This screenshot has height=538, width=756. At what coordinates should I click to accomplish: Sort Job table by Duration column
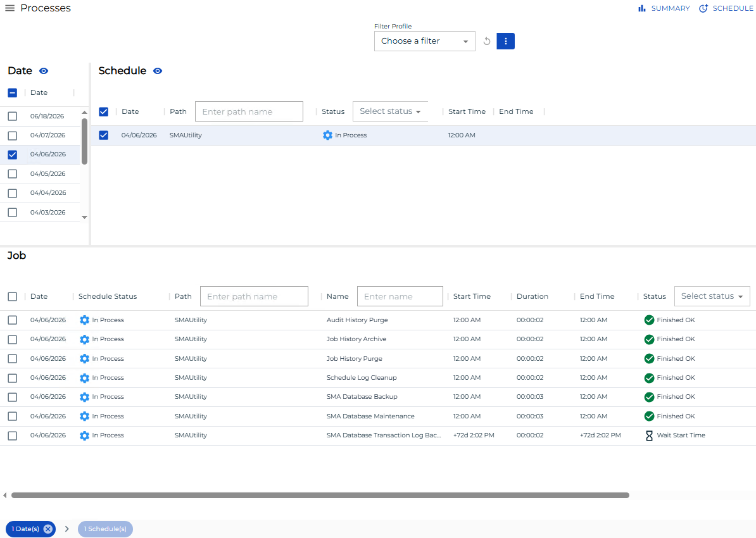(532, 296)
